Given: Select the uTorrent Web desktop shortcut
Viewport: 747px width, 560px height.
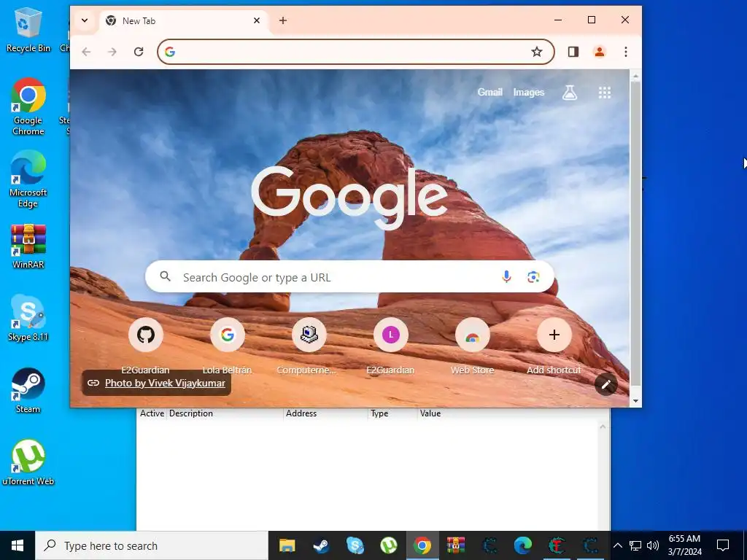Looking at the screenshot, I should pos(28,462).
